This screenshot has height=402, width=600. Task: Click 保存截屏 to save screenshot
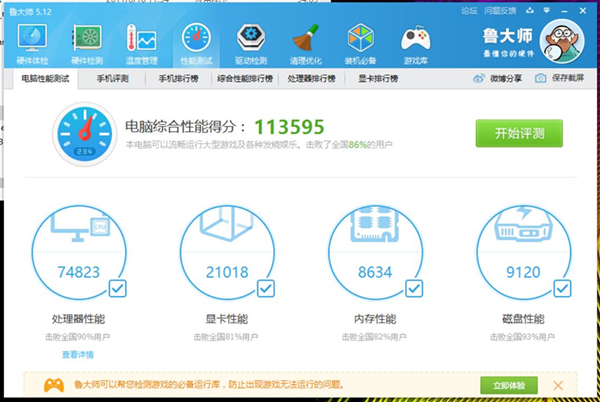pos(559,78)
